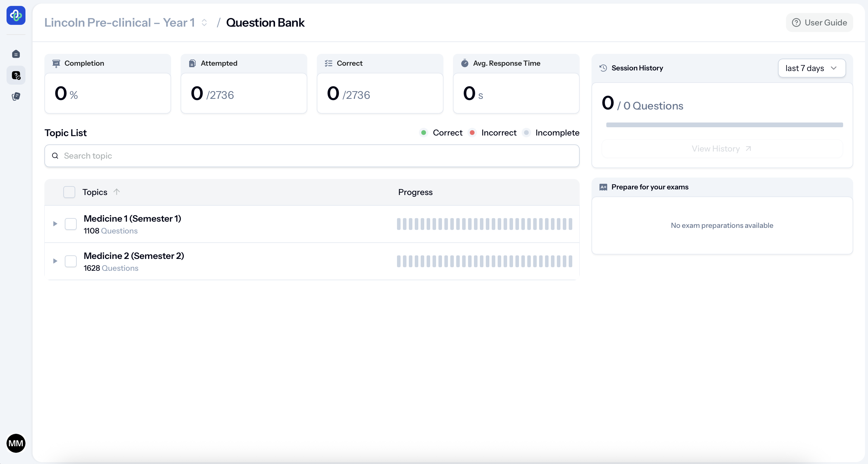Open the Home dashboard sidebar icon

16,54
